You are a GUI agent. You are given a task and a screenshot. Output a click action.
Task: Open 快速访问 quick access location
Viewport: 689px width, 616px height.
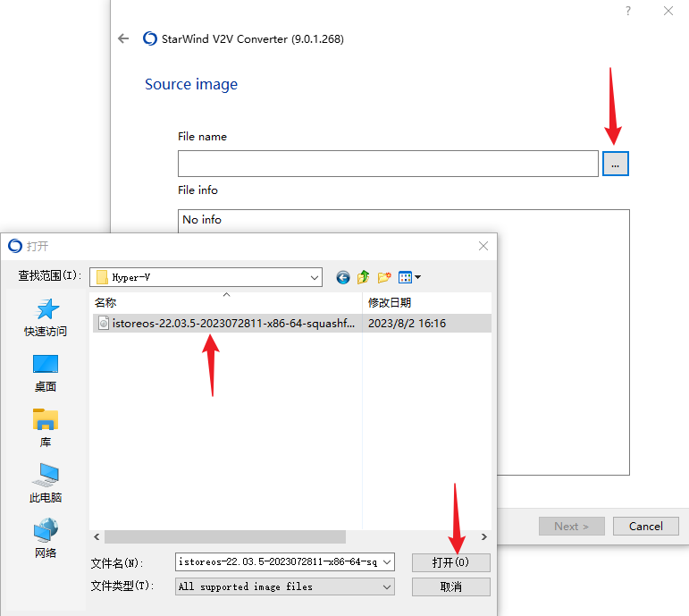pyautogui.click(x=46, y=317)
